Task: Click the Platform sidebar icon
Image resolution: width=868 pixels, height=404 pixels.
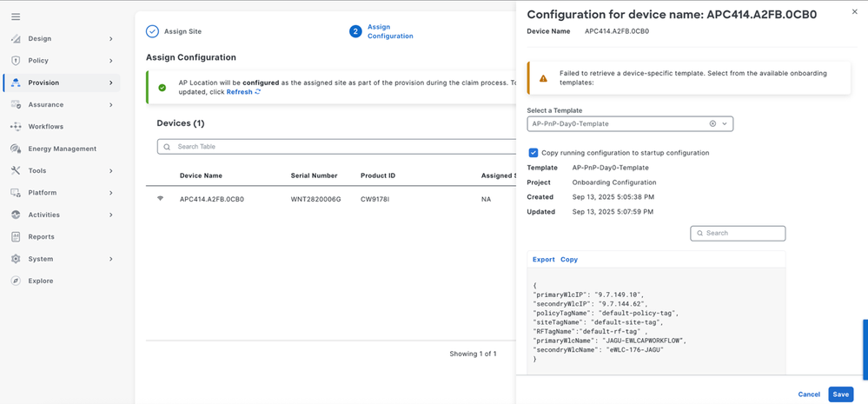Action: tap(16, 193)
